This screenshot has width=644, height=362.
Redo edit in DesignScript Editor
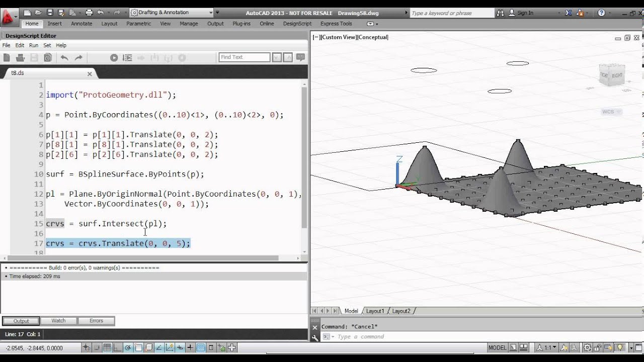pyautogui.click(x=78, y=58)
